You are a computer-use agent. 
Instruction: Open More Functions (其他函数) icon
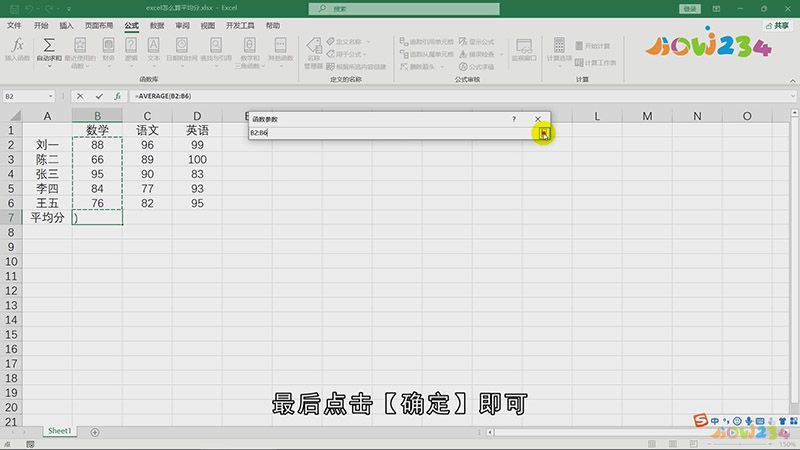pyautogui.click(x=280, y=45)
